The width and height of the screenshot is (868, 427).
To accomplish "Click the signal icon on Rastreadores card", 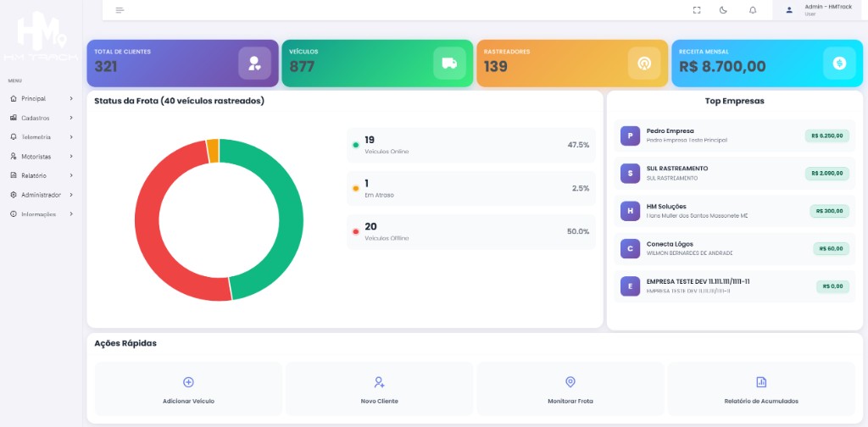I will [644, 63].
